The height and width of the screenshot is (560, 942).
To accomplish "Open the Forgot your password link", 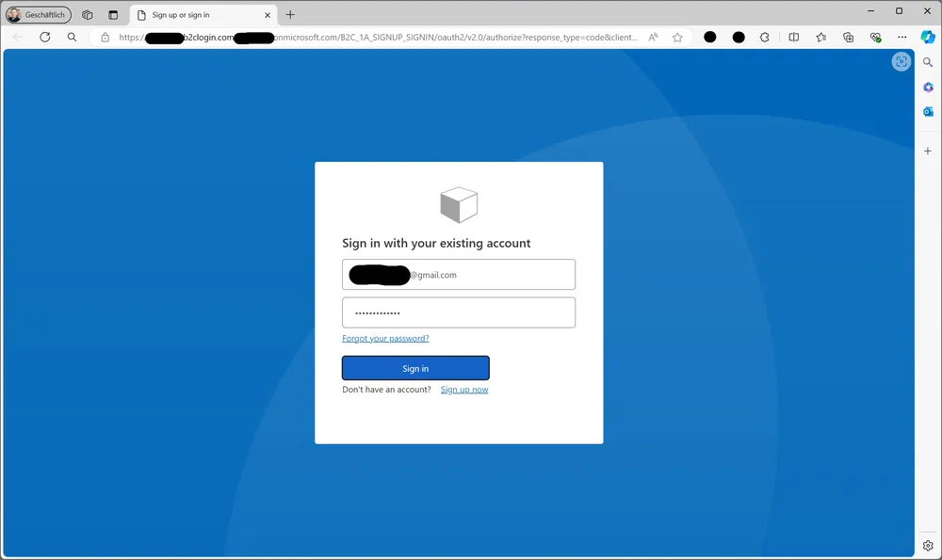I will (385, 338).
